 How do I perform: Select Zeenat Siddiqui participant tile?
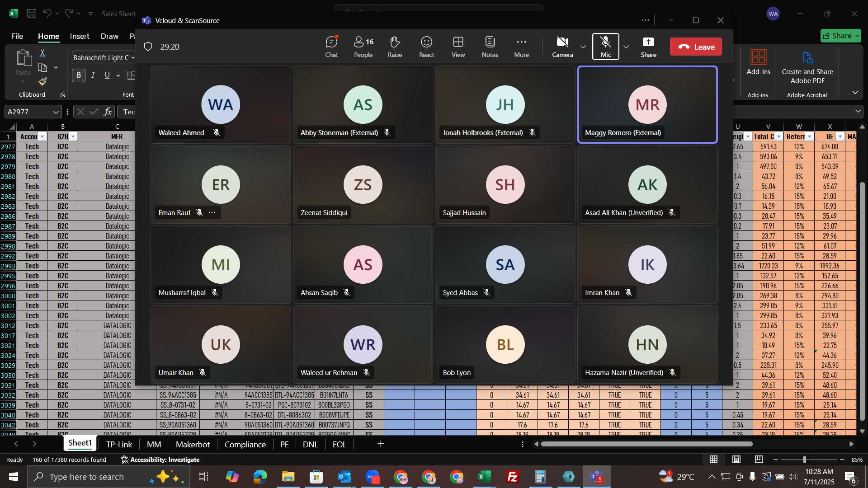point(363,184)
